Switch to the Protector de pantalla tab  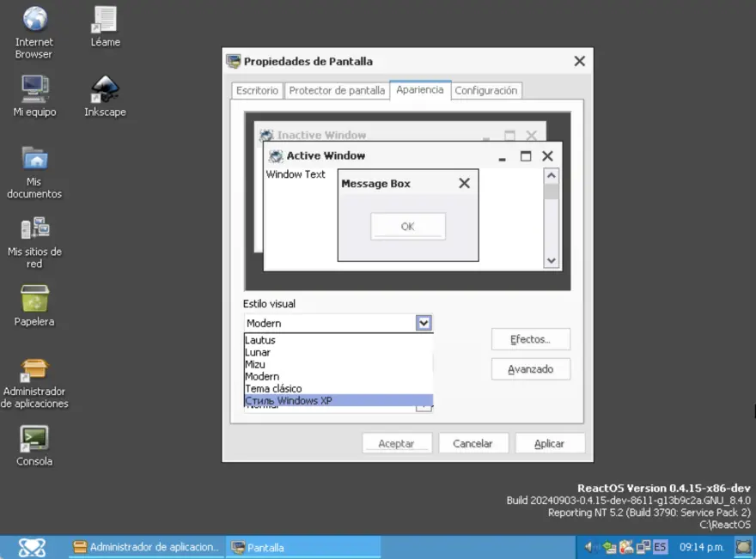[x=337, y=91]
